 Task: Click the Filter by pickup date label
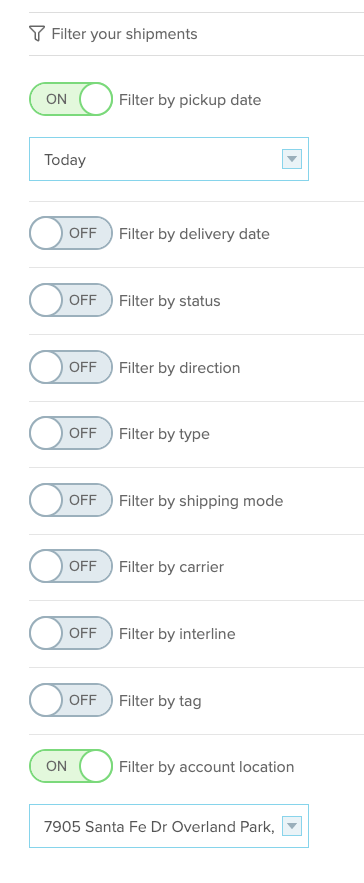190,100
